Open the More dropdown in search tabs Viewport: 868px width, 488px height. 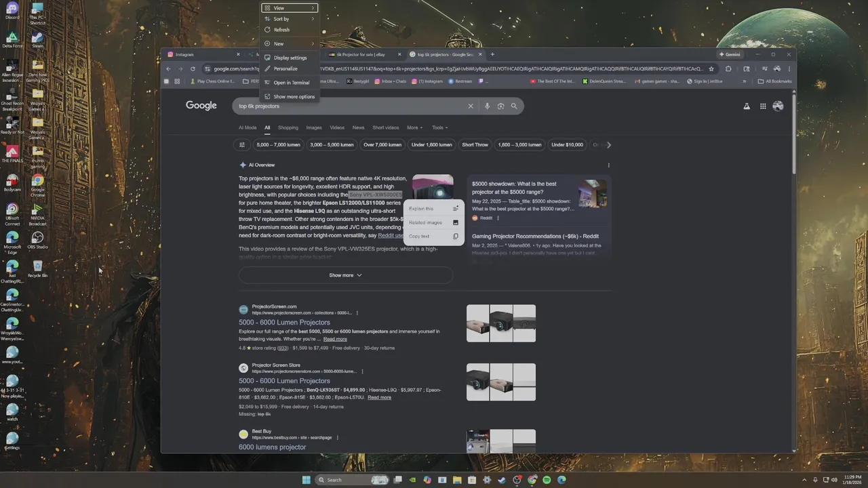coord(414,127)
